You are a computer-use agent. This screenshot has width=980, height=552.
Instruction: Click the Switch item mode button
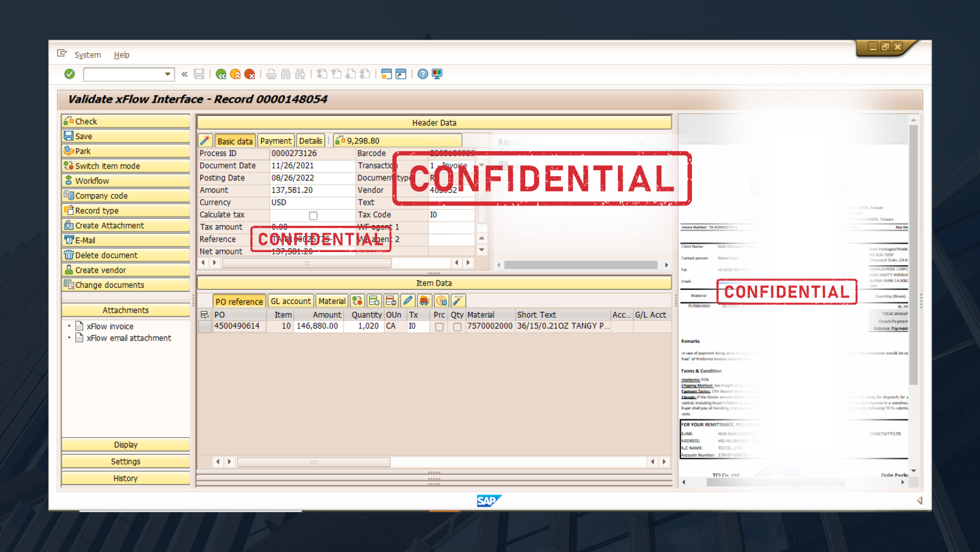(125, 166)
